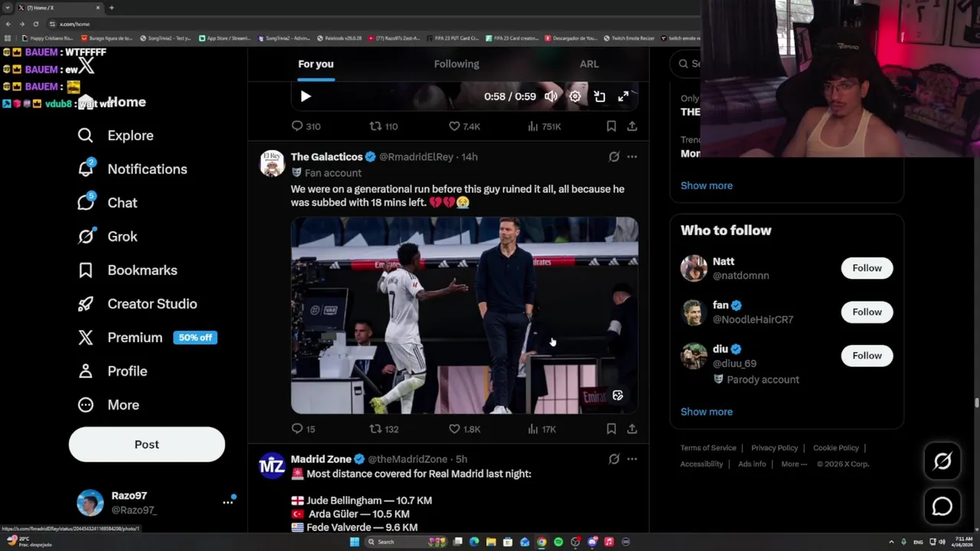Follow fan @NoodleHairCR7
The width and height of the screenshot is (980, 551).
(x=867, y=311)
